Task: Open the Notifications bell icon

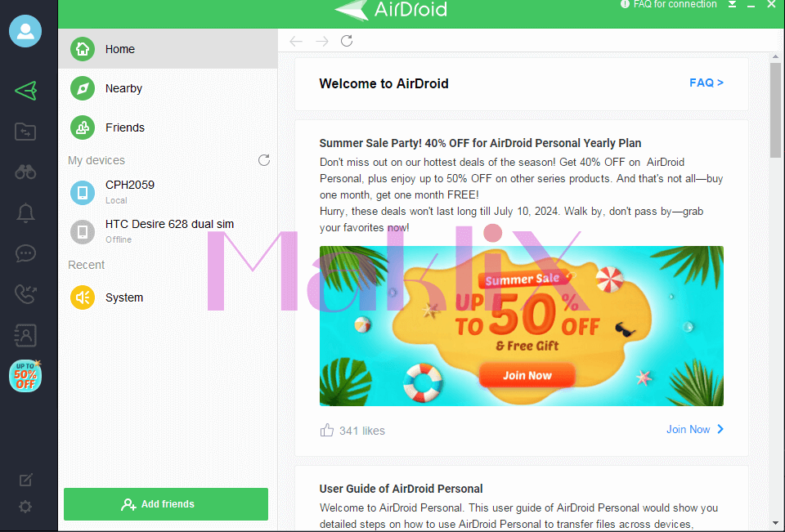Action: (25, 213)
